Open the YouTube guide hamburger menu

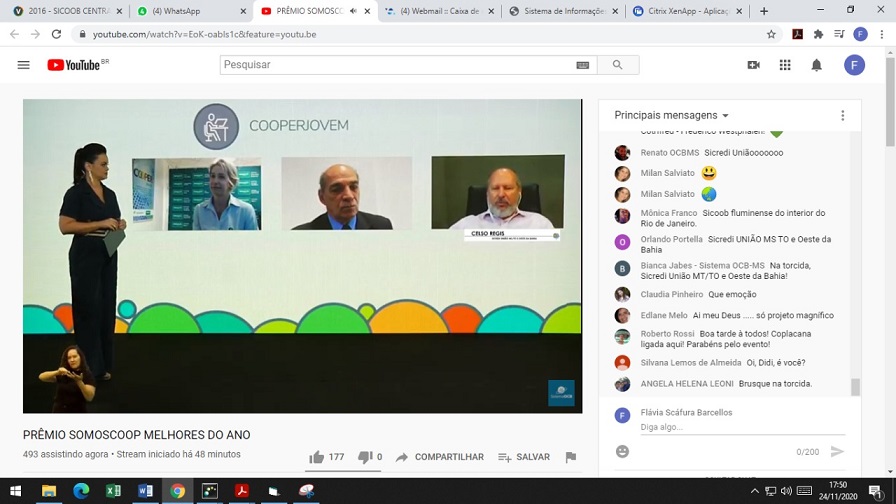(23, 65)
